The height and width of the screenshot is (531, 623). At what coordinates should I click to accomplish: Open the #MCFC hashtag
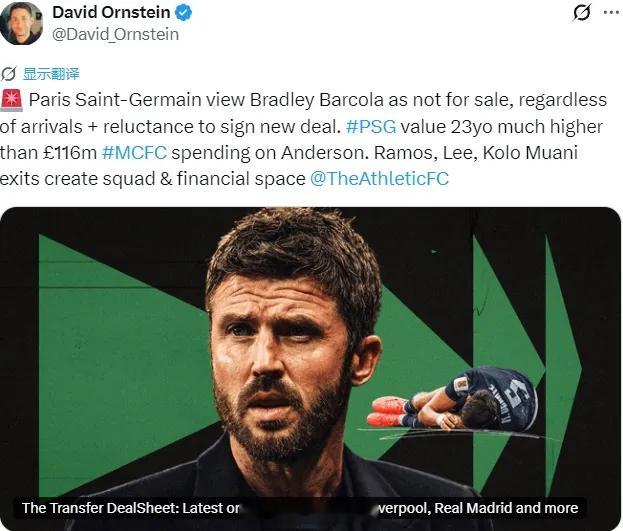click(134, 153)
